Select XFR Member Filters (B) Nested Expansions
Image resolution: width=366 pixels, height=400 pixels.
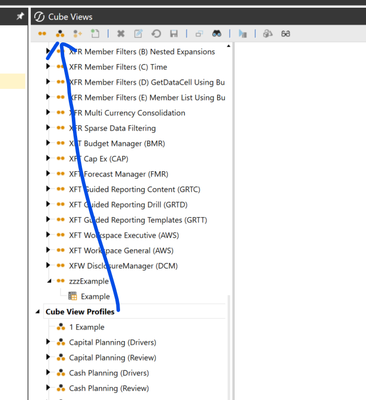click(x=142, y=52)
